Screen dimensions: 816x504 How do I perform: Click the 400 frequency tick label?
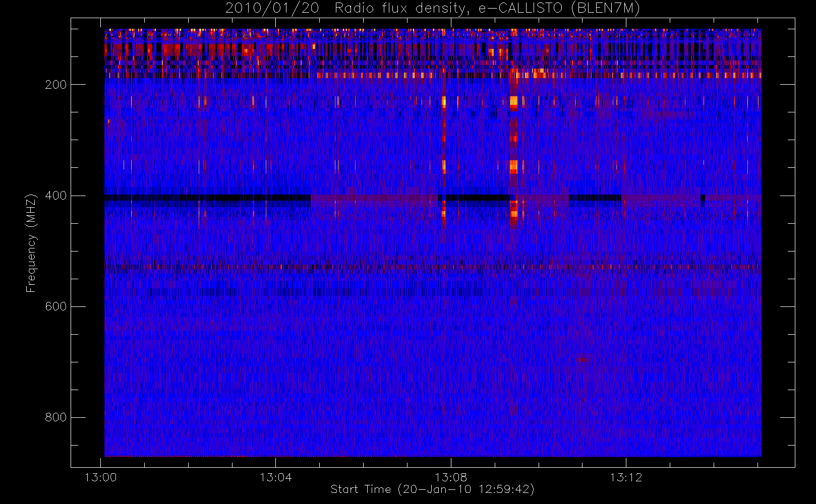(x=56, y=196)
